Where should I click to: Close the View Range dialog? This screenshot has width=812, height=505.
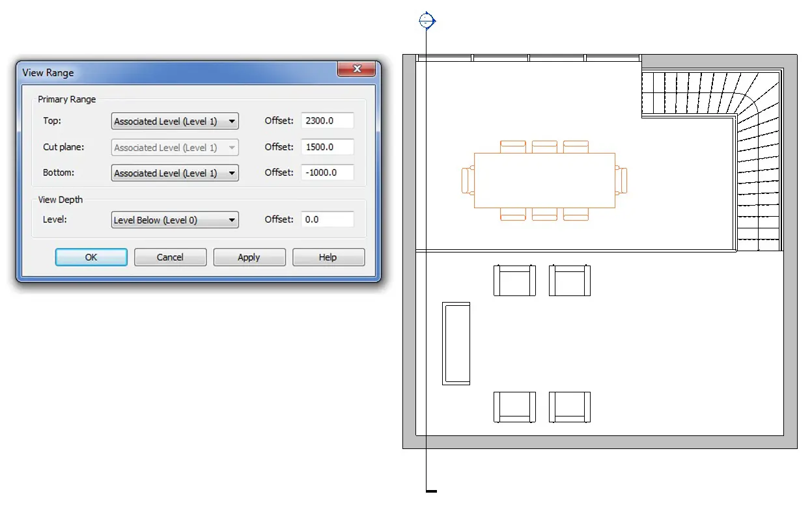(x=356, y=69)
